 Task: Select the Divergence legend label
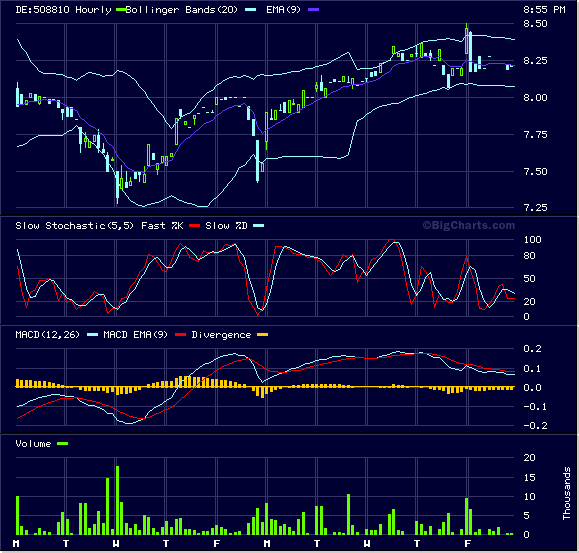click(x=221, y=335)
